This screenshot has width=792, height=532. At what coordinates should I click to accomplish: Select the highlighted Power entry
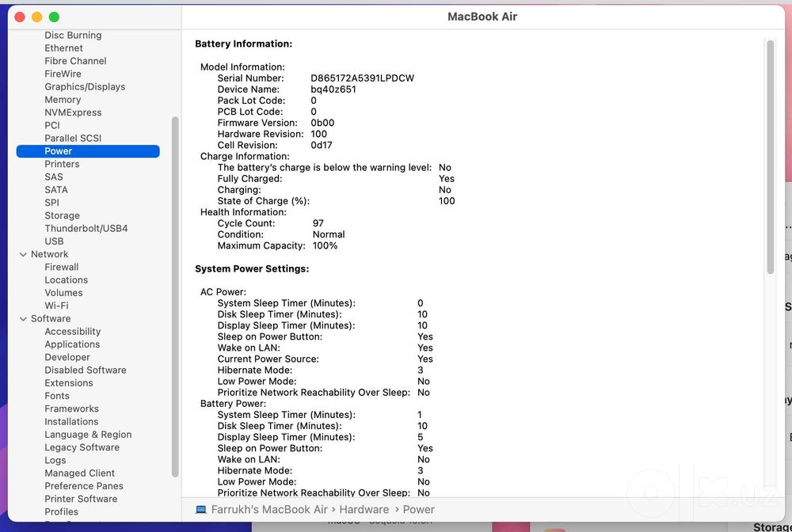pyautogui.click(x=88, y=151)
